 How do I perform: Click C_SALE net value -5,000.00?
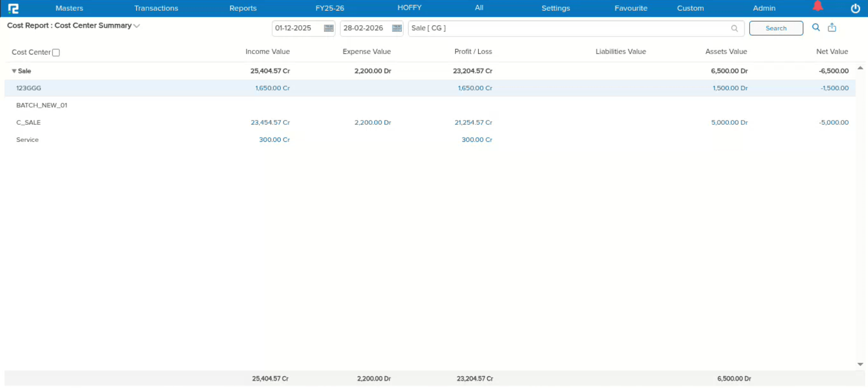pyautogui.click(x=834, y=123)
